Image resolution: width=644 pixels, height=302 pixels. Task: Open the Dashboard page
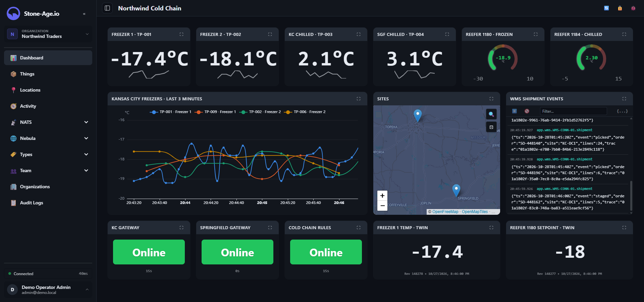pyautogui.click(x=48, y=58)
